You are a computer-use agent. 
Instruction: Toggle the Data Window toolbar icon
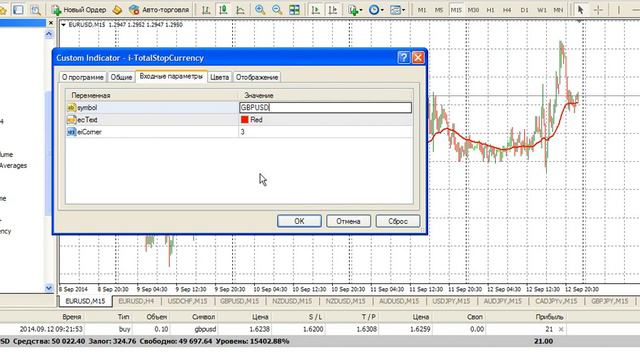point(18,9)
